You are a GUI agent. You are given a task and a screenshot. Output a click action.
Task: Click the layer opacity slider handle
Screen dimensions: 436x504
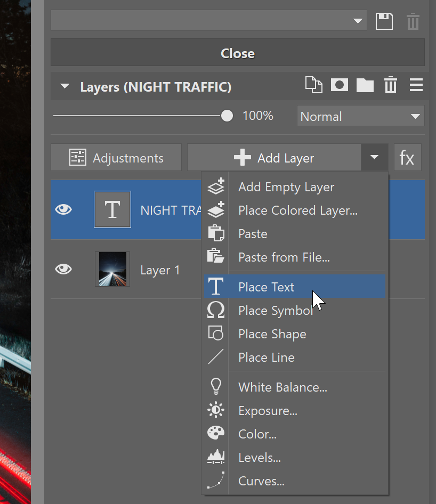click(227, 116)
